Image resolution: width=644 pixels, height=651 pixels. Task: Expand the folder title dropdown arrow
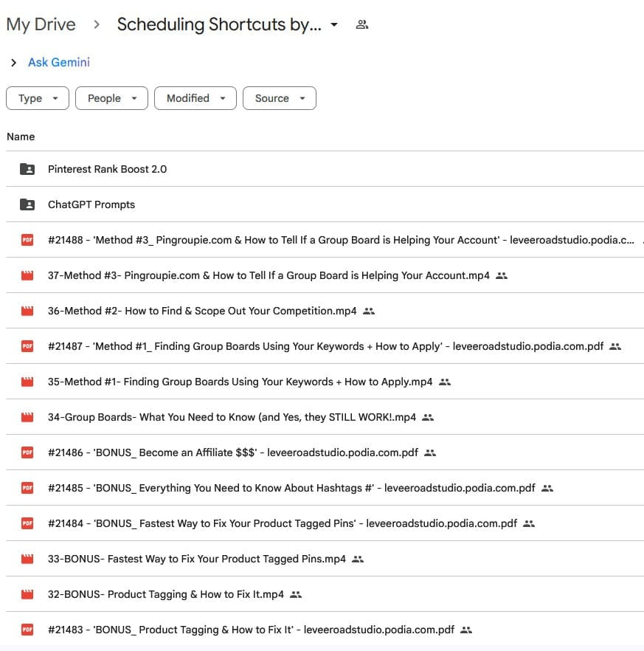pyautogui.click(x=334, y=24)
